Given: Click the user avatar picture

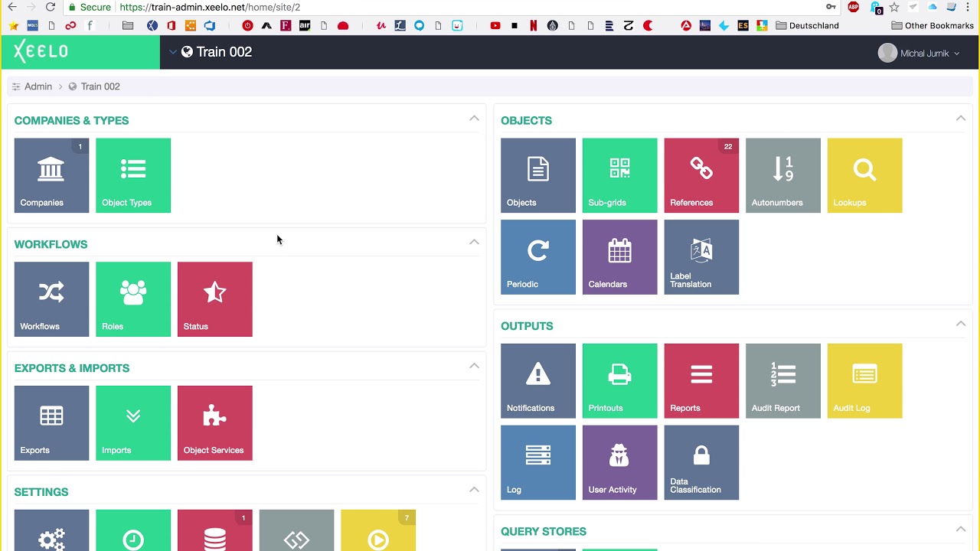Looking at the screenshot, I should click(x=887, y=53).
